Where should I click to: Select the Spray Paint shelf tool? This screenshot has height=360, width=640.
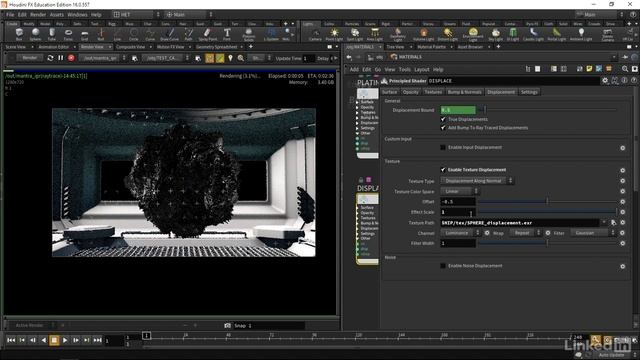(x=207, y=34)
